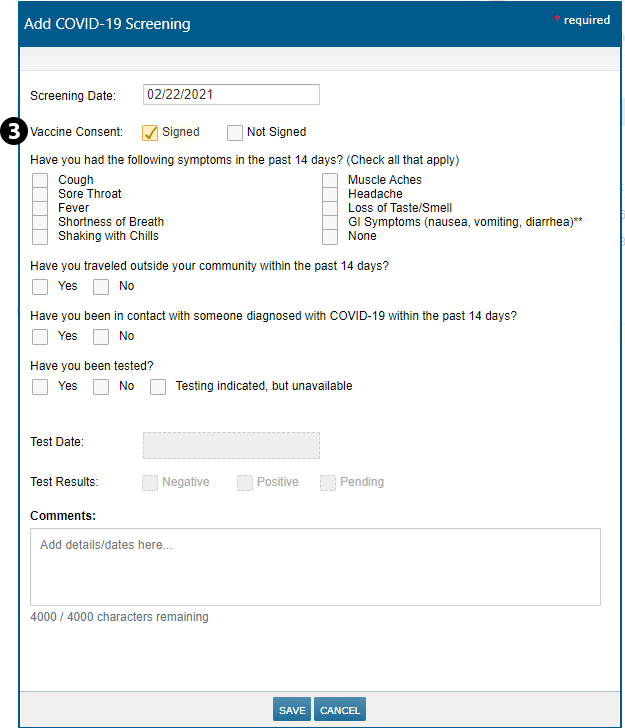This screenshot has width=625, height=728.
Task: Tick the Fever symptom checkbox
Action: [40, 209]
